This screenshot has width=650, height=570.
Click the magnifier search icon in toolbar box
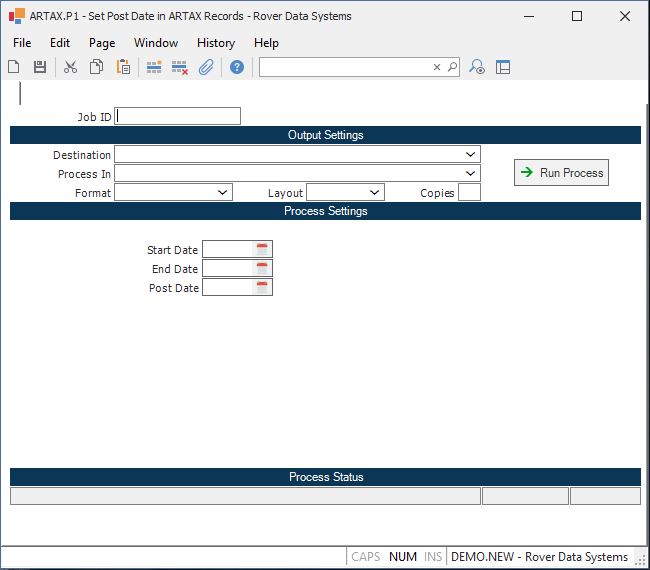(x=452, y=67)
